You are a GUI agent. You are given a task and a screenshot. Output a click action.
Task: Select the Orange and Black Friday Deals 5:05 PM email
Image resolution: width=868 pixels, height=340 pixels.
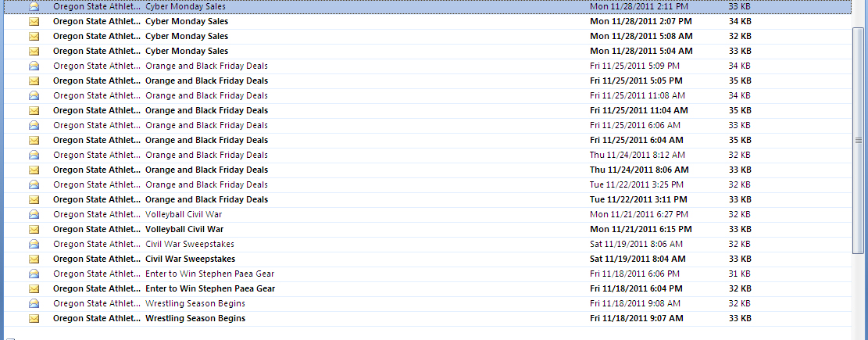click(x=206, y=81)
